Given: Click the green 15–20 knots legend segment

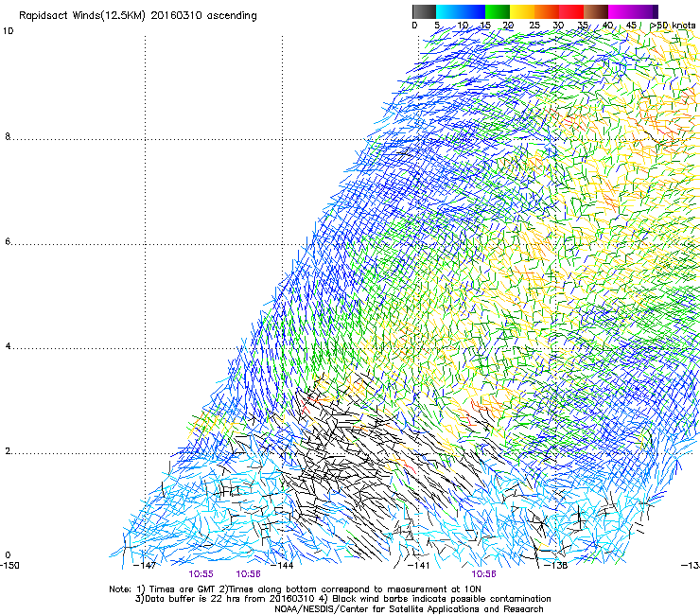Looking at the screenshot, I should coord(498,11).
